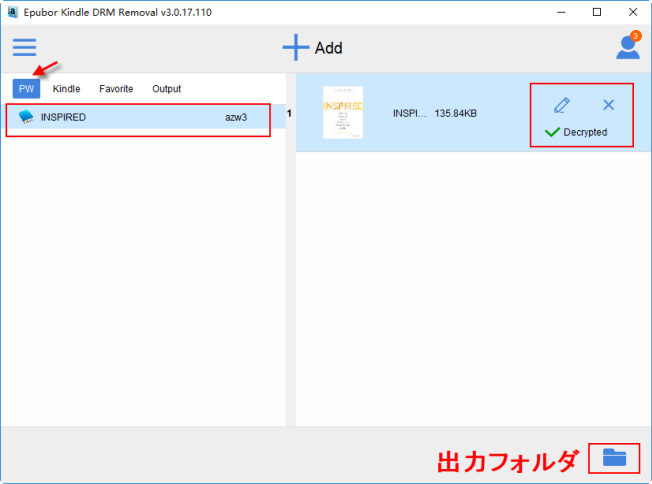Click the Add text label
652x484 pixels.
coord(329,48)
